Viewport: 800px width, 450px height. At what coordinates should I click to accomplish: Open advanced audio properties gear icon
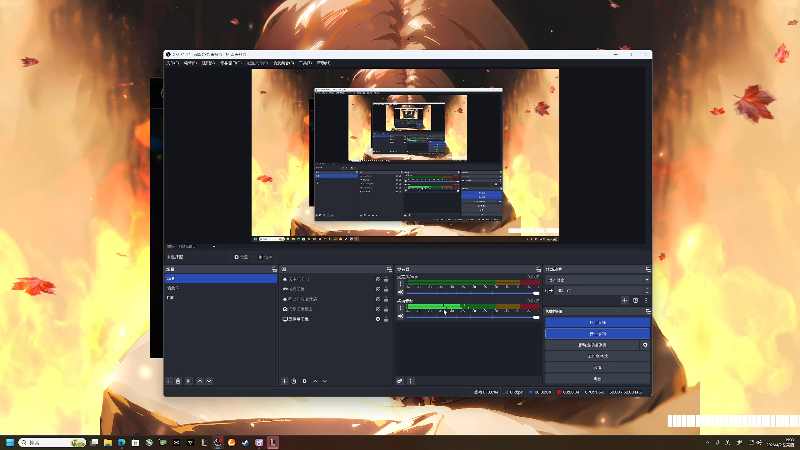click(400, 381)
